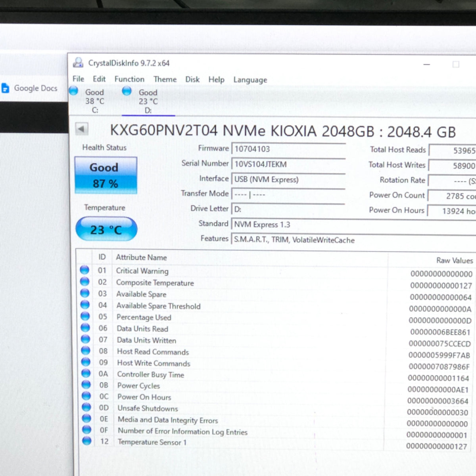Minimize the CrystalDiskInfo window
Image resolution: width=476 pixels, height=476 pixels.
coord(427,64)
